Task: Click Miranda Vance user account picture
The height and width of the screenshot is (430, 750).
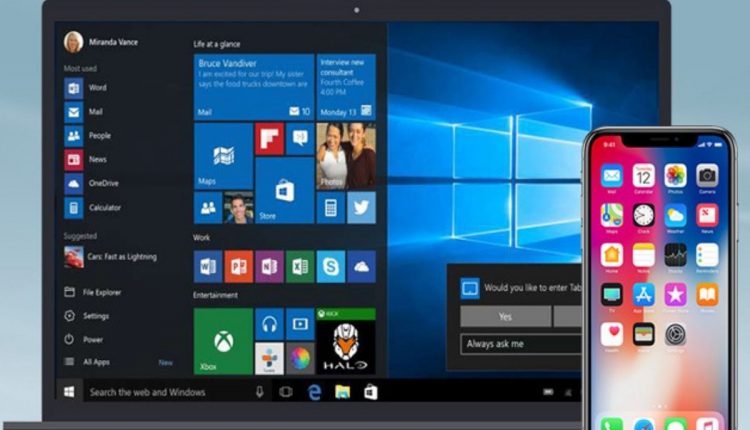Action: 73,42
